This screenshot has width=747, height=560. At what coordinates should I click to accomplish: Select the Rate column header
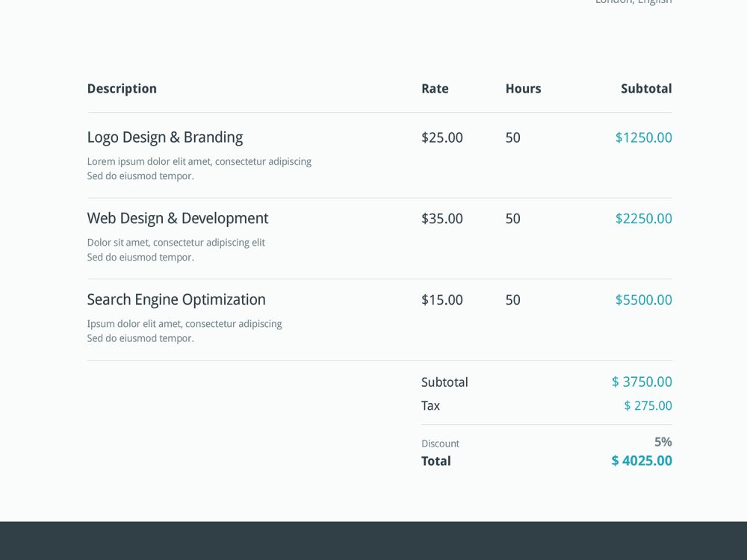click(x=435, y=88)
